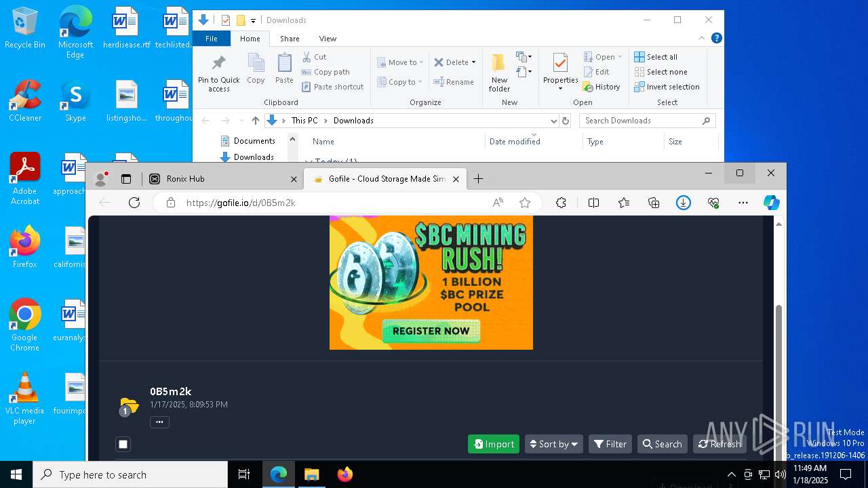868x488 pixels.
Task: Click Pin to Quick access in Explorer ribbon
Action: (x=218, y=73)
